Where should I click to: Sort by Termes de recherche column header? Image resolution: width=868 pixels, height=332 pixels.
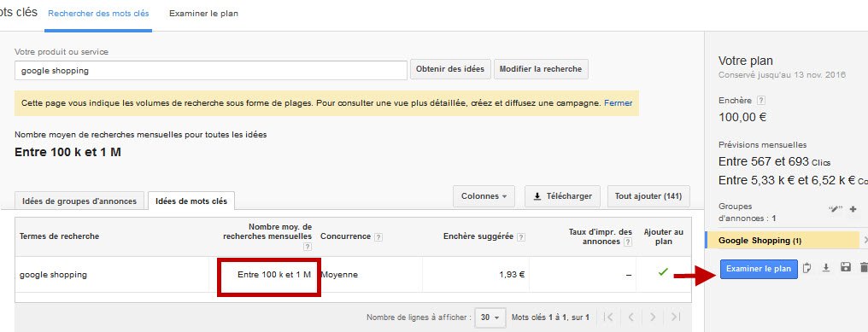click(59, 236)
